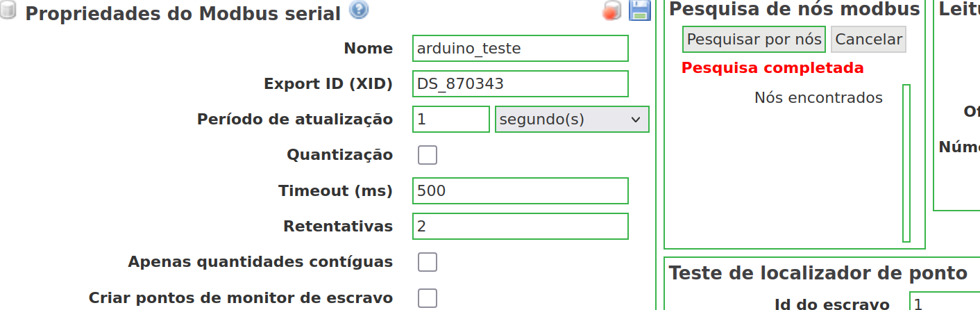Click the Retentativas input field
Image resolution: width=980 pixels, height=310 pixels.
click(x=521, y=227)
